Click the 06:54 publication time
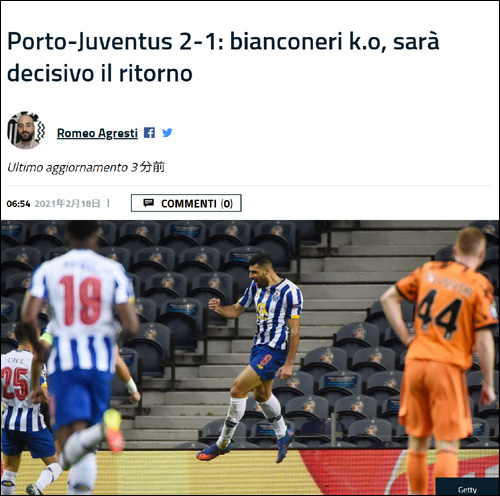The image size is (500, 496). [18, 203]
